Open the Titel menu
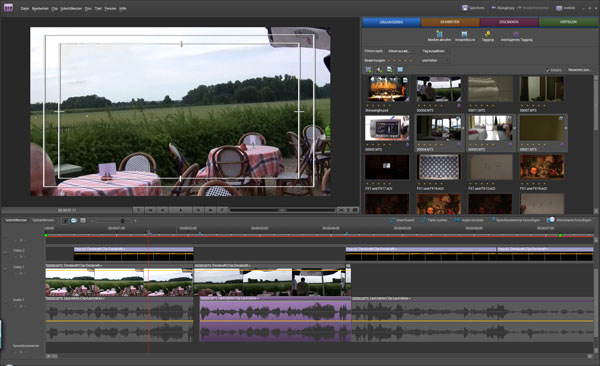The image size is (600, 366). pos(98,8)
